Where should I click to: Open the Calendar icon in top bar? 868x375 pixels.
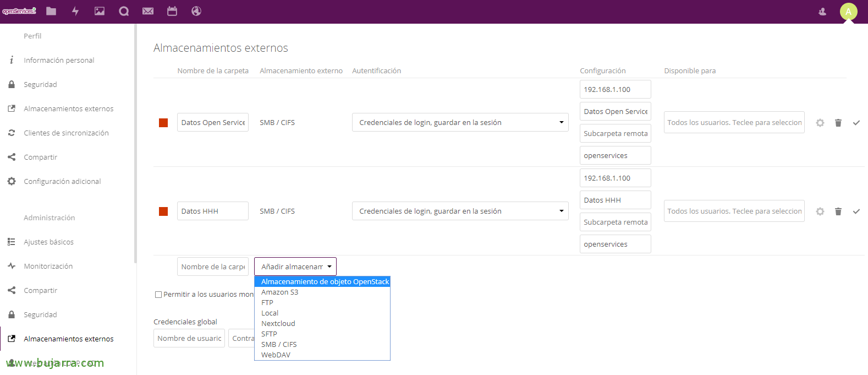coord(172,11)
